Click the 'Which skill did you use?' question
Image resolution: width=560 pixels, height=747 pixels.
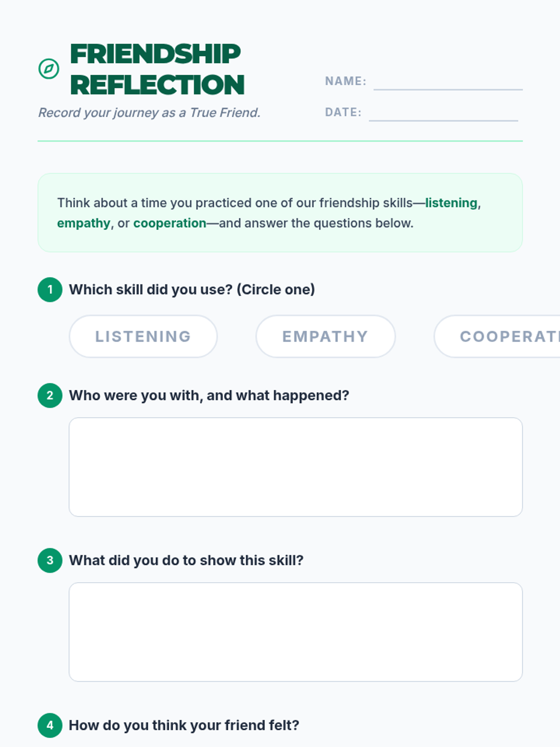[x=192, y=289]
